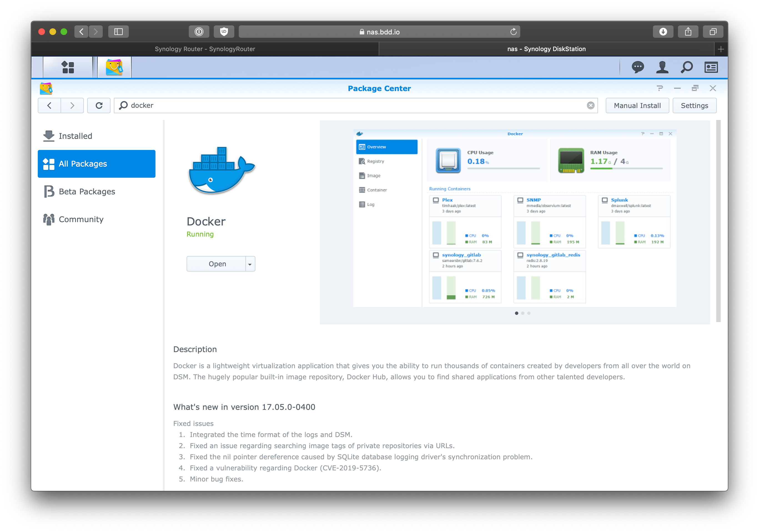Click the Package Center icon in the taskbar
Viewport: 759px width, 532px height.
(x=114, y=67)
